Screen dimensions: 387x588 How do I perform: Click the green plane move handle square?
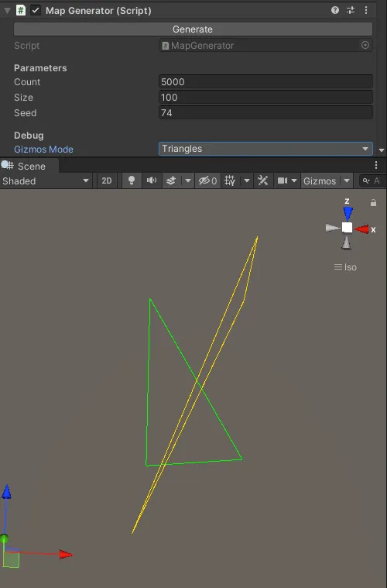click(12, 560)
